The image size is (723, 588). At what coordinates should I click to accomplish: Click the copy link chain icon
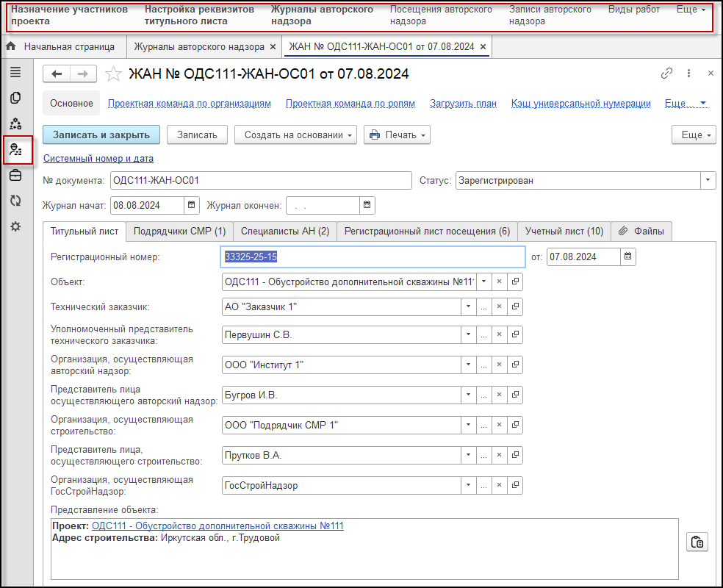pos(667,73)
